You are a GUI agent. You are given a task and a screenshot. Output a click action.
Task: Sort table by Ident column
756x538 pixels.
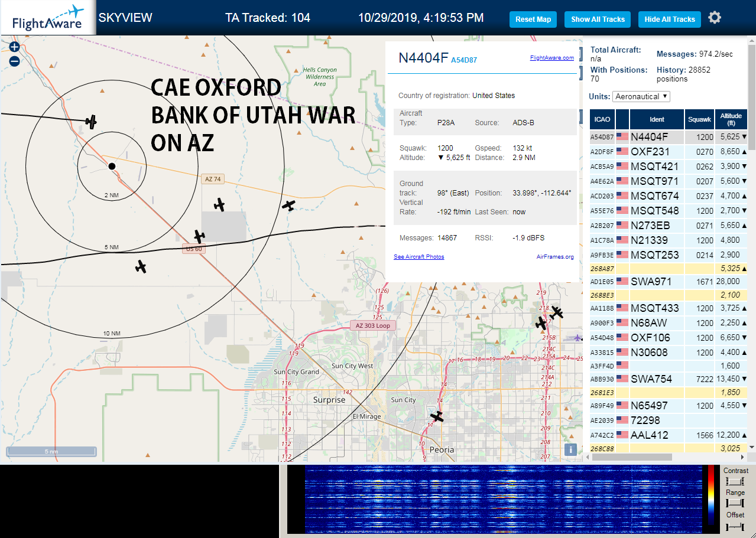pos(657,119)
